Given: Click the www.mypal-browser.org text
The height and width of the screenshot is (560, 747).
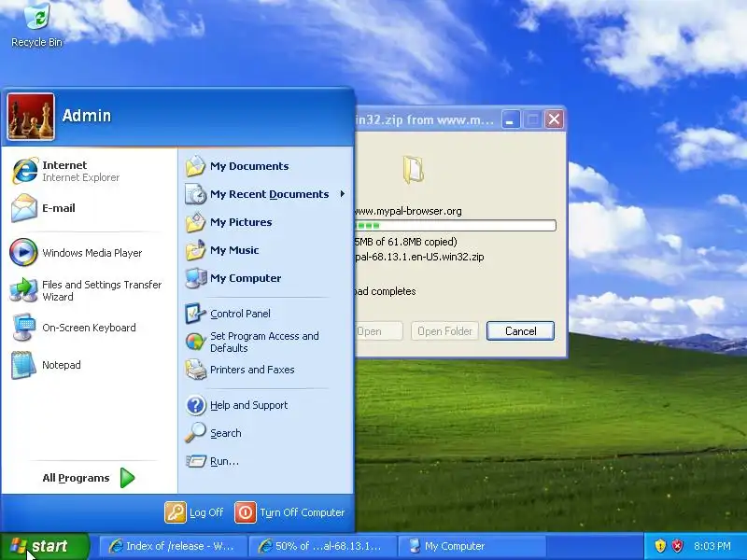Looking at the screenshot, I should [x=409, y=211].
